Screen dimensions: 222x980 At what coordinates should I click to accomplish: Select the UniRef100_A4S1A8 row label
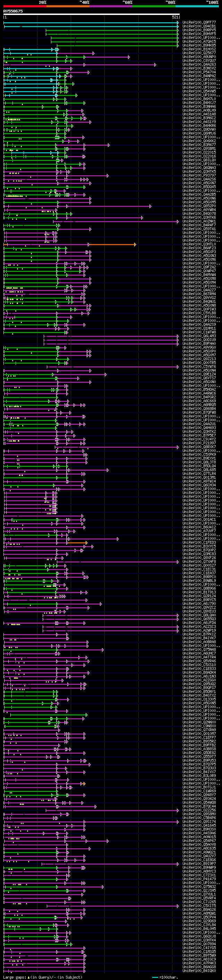tap(199, 114)
